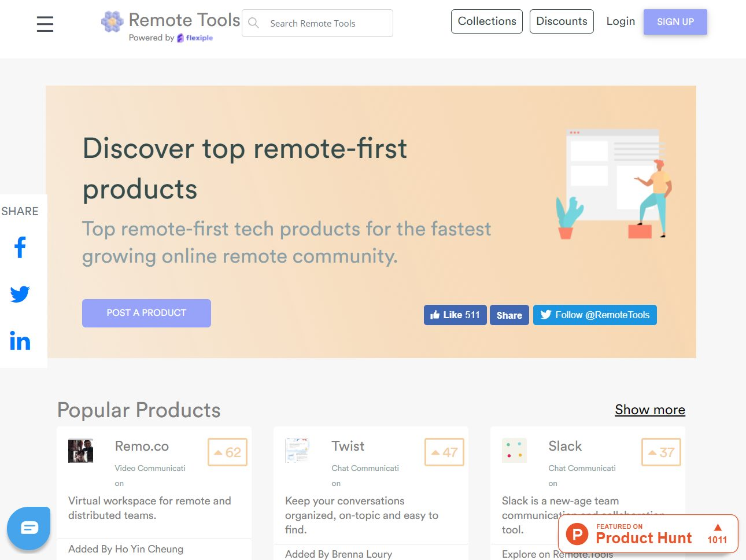Image resolution: width=746 pixels, height=560 pixels.
Task: Open the Product Hunt featured badge
Action: click(x=648, y=534)
